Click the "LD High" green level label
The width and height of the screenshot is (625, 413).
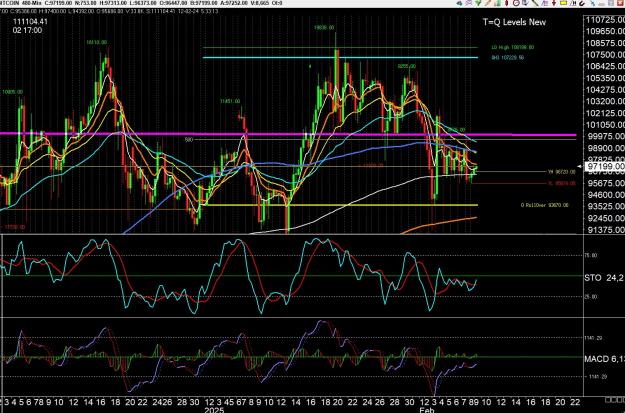(x=512, y=47)
